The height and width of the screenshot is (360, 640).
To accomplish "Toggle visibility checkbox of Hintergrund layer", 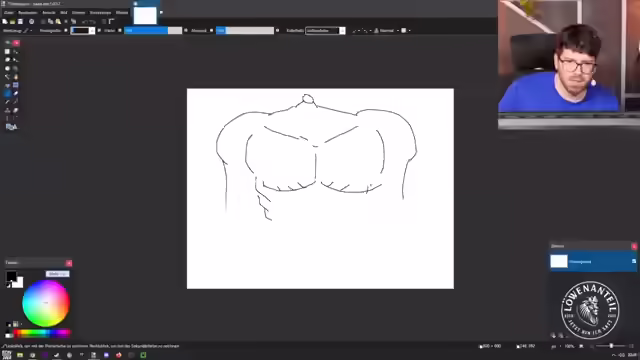I will point(634,261).
